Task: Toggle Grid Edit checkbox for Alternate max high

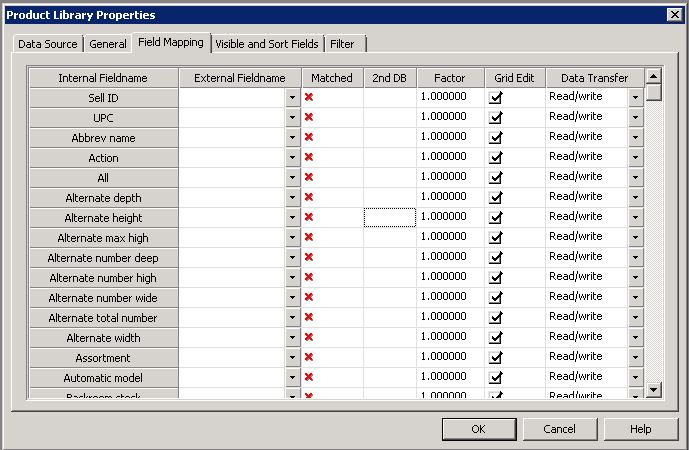Action: [496, 237]
